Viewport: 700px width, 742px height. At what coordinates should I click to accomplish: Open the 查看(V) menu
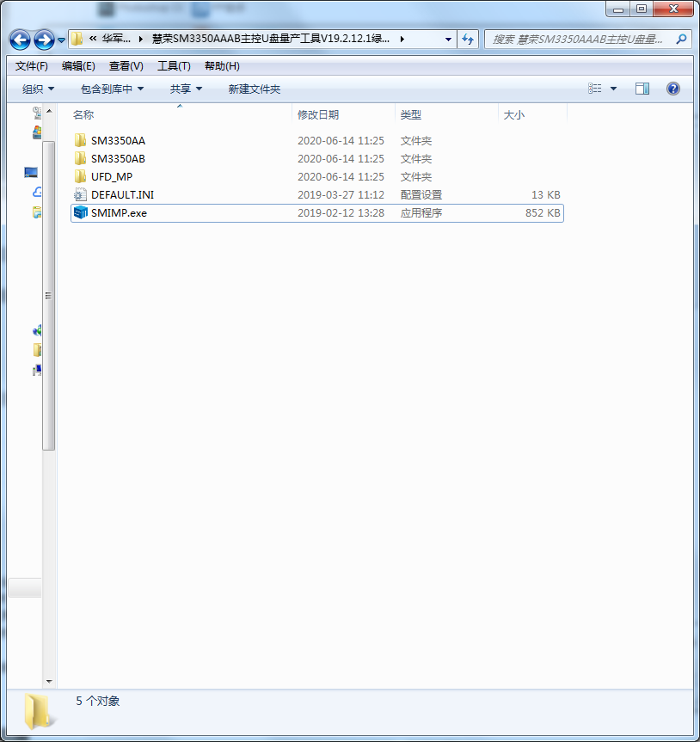click(x=126, y=66)
